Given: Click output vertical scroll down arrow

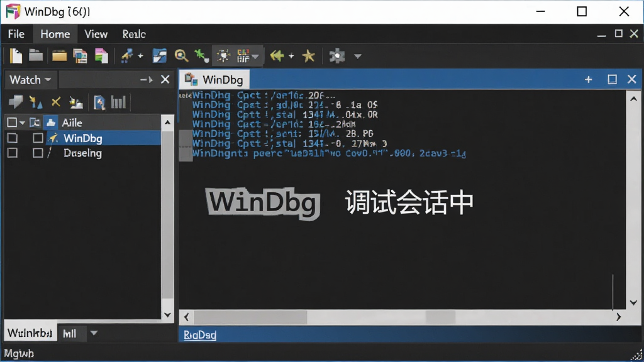Looking at the screenshot, I should 633,303.
